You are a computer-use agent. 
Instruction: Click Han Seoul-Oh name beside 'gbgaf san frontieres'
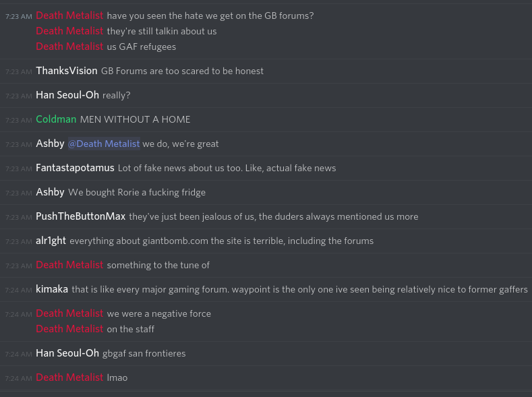[x=67, y=353]
